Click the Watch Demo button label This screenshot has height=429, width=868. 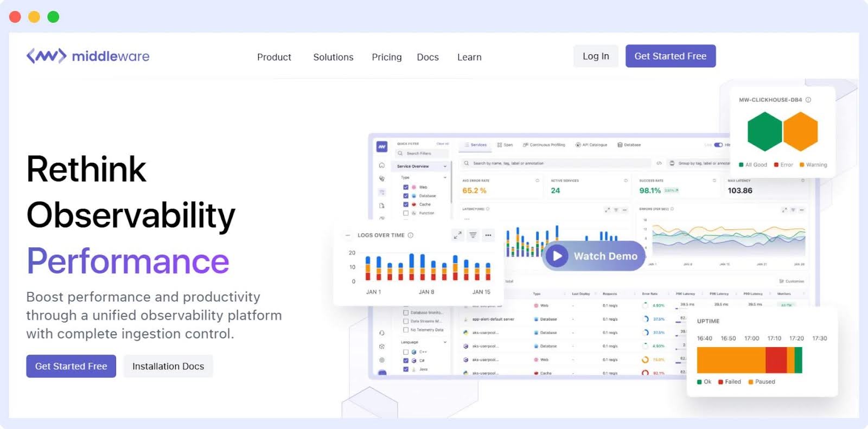[x=605, y=256]
